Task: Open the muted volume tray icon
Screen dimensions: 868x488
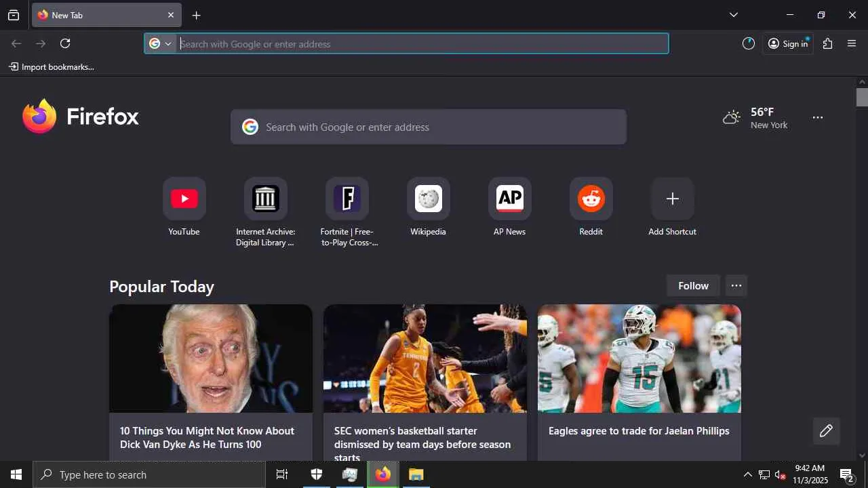Action: point(781,474)
